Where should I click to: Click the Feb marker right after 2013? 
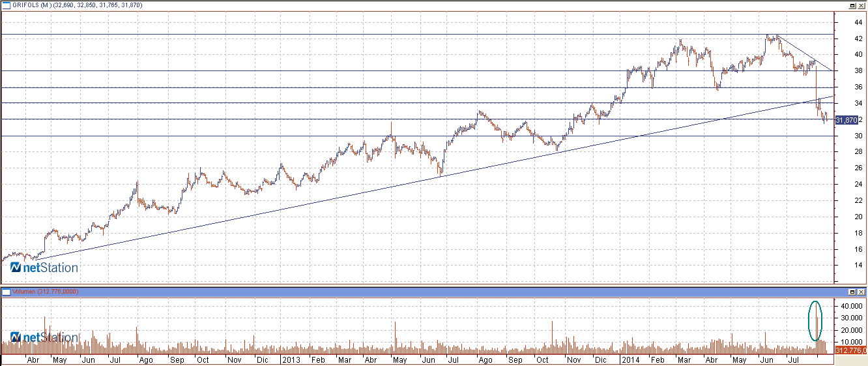point(317,359)
